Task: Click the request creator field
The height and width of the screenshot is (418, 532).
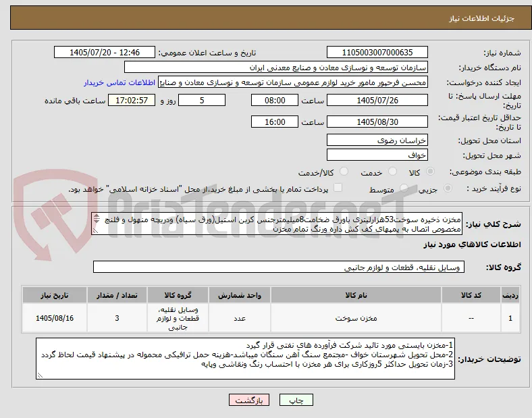Action: click(293, 82)
